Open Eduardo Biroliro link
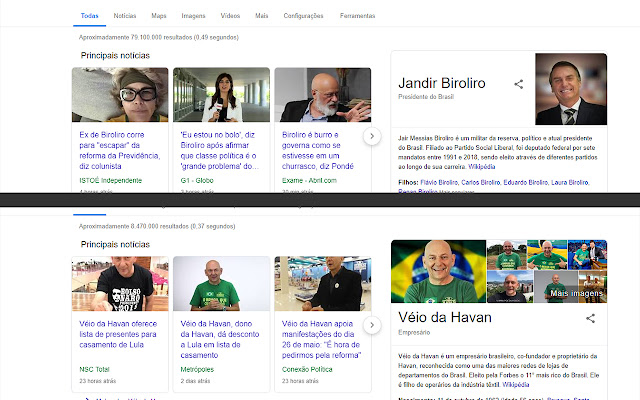Viewport: 640px width, 400px height. point(526,182)
